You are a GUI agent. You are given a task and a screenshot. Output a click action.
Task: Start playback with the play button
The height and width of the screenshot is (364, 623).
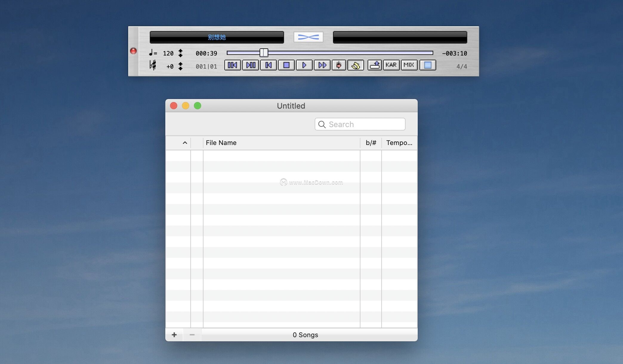coord(304,65)
